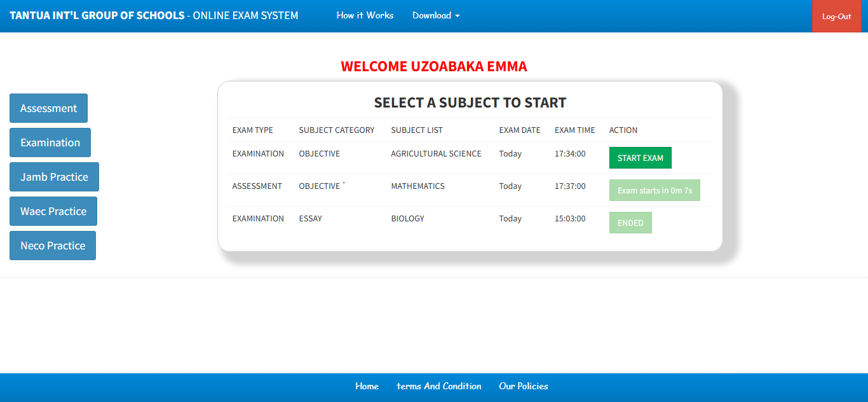The height and width of the screenshot is (402, 868).
Task: Open Waec Practice from the sidebar
Action: pyautogui.click(x=53, y=211)
